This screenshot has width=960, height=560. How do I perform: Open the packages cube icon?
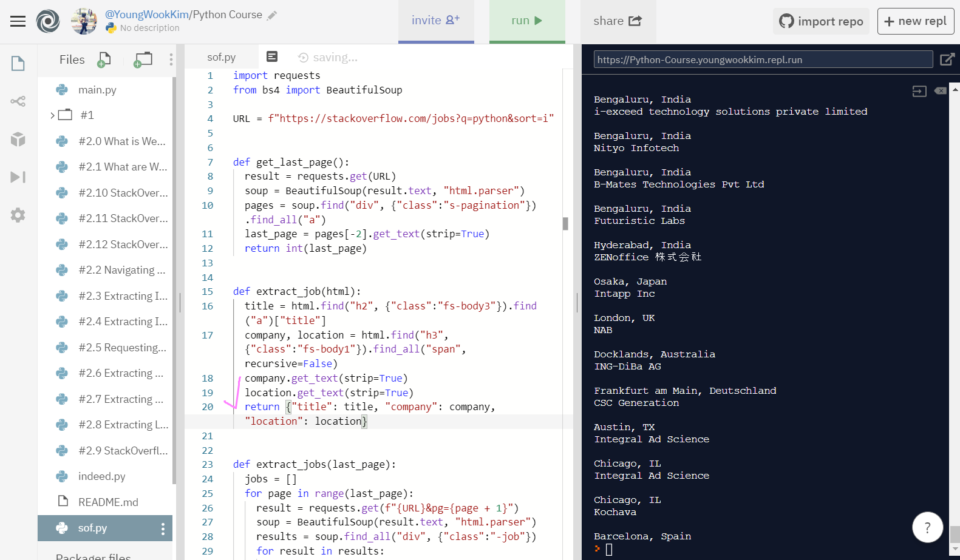coord(18,140)
